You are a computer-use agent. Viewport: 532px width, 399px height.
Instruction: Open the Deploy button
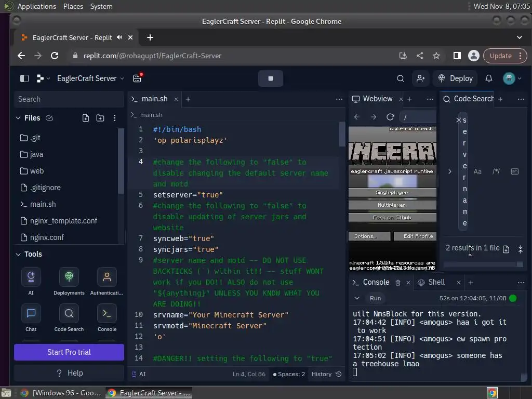pos(455,79)
